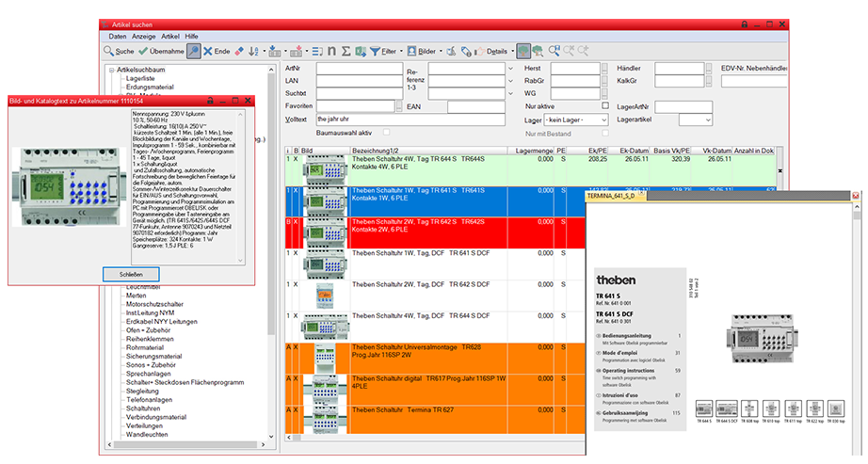
Task: Click thumbnail of 'Theben Schaltuhr 2W, Tag, DCF' row
Action: click(x=325, y=296)
